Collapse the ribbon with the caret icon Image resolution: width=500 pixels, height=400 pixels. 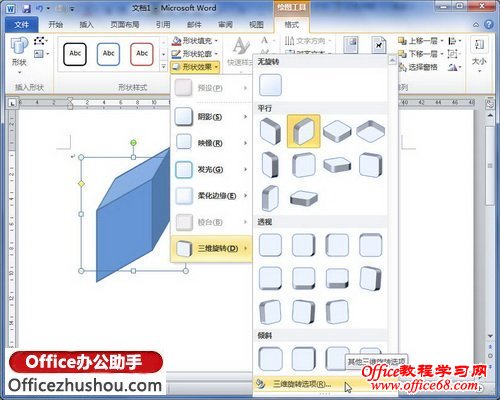(x=476, y=25)
